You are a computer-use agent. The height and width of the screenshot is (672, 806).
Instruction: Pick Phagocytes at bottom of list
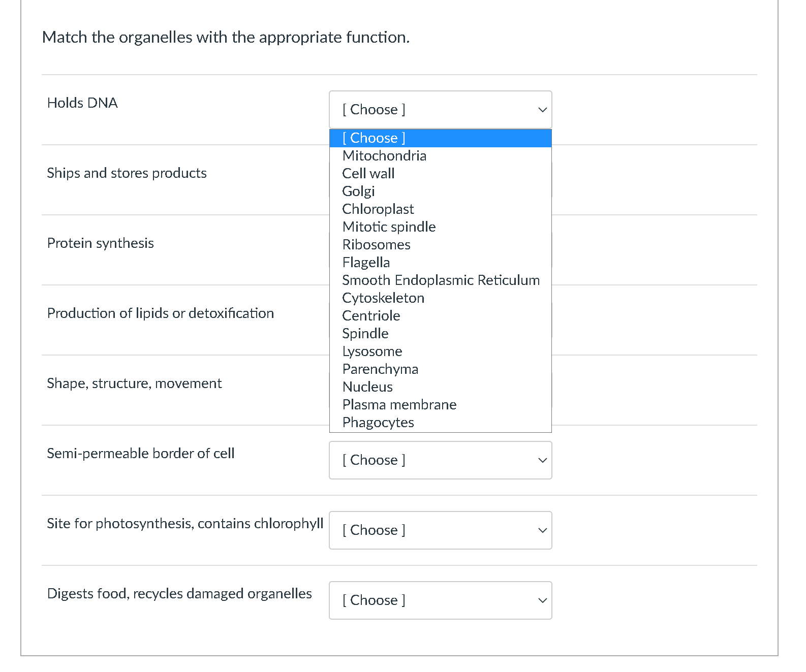[x=440, y=423]
